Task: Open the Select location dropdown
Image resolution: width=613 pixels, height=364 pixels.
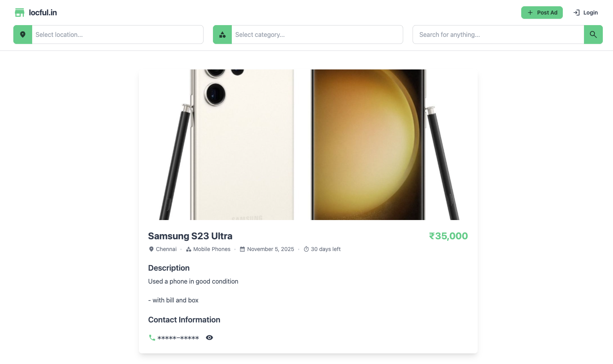Action: tap(117, 35)
